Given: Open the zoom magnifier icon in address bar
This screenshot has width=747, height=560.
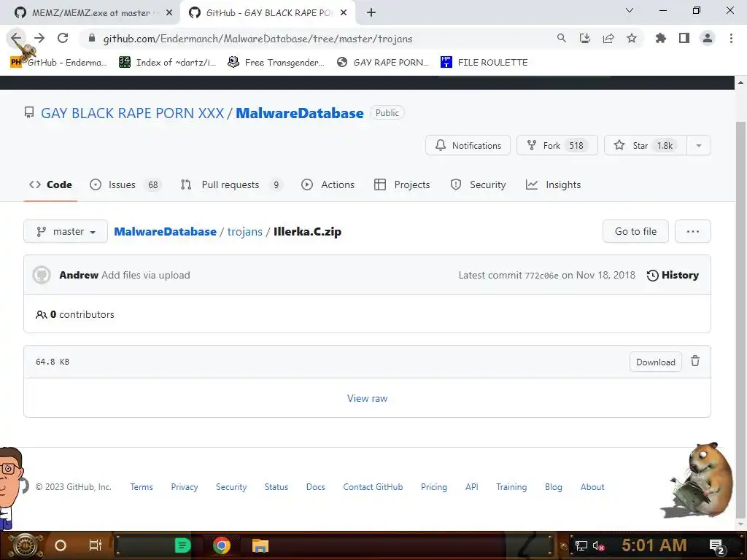Looking at the screenshot, I should click(562, 38).
